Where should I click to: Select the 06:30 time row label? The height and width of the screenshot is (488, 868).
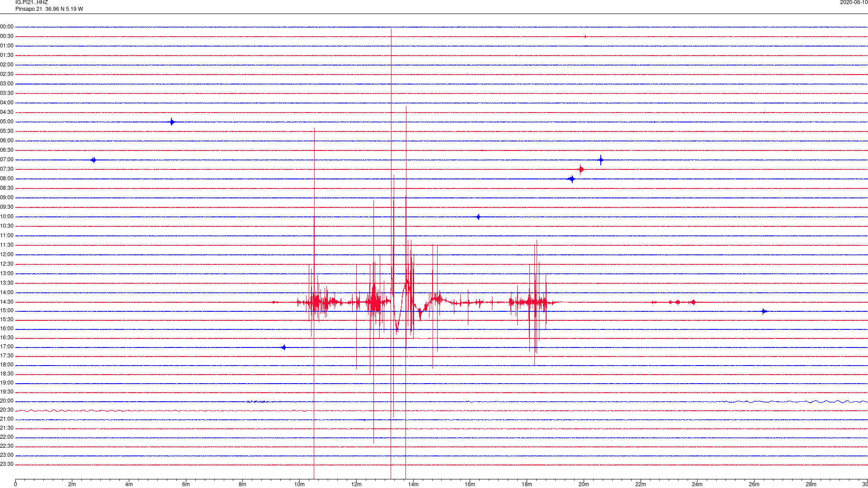pos(7,150)
